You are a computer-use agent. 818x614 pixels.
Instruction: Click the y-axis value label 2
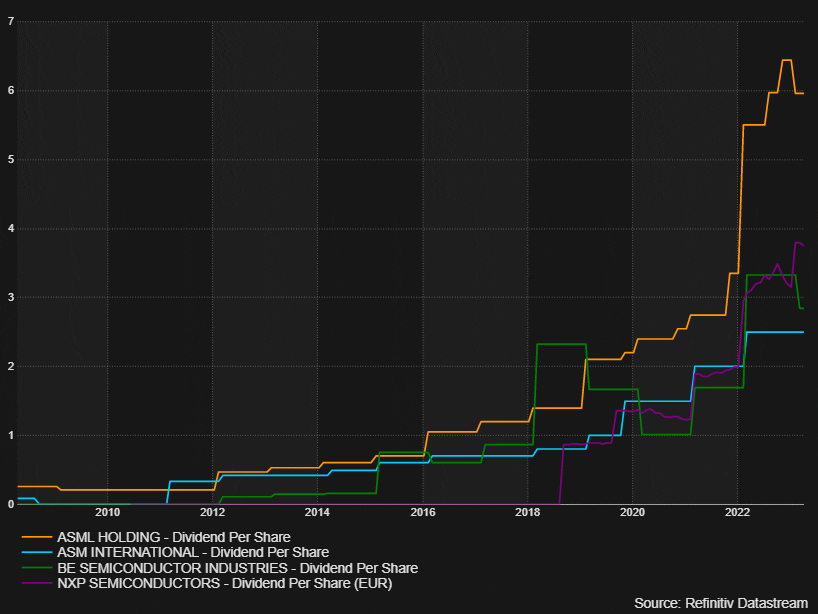(x=11, y=366)
